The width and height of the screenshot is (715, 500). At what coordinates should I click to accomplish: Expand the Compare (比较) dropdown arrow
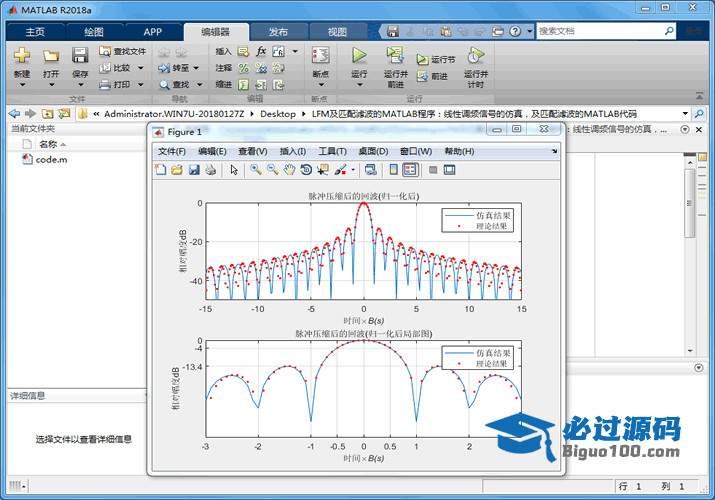[x=140, y=68]
